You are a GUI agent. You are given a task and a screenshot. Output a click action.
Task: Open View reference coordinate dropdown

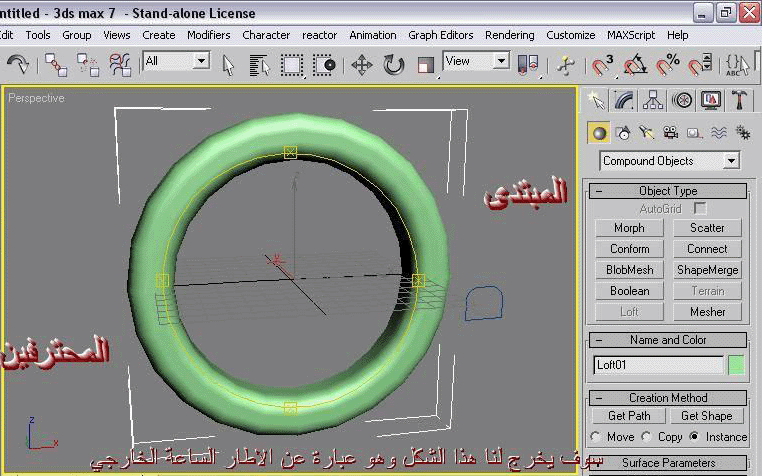[x=501, y=61]
